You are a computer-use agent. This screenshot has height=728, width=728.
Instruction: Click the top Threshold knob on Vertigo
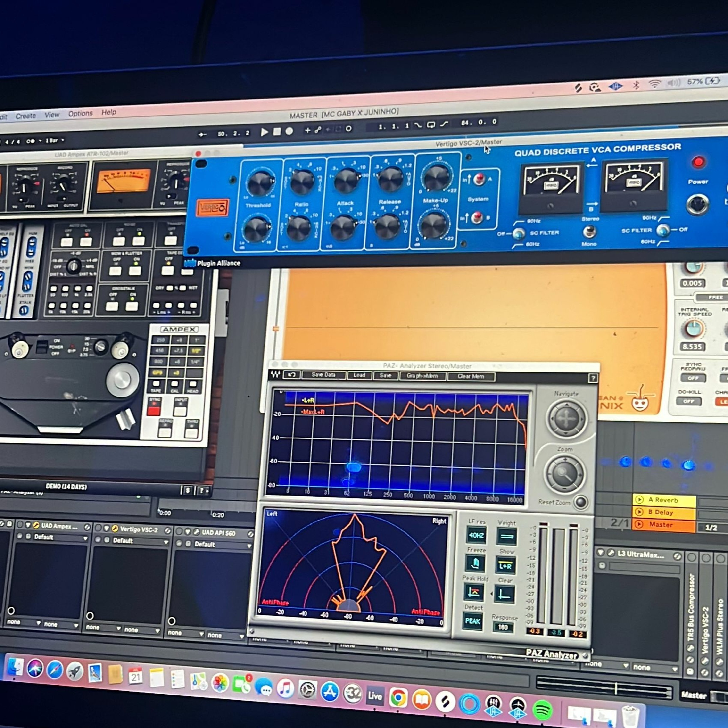[260, 183]
